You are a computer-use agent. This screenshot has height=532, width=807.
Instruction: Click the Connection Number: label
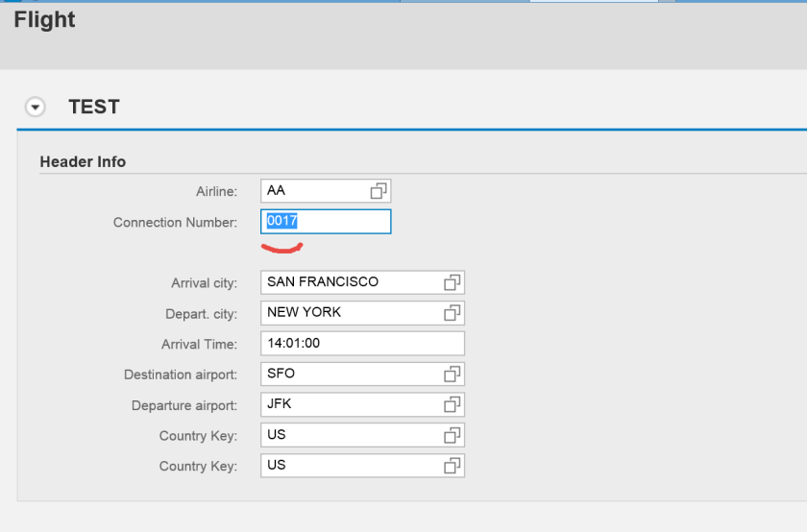(x=176, y=222)
